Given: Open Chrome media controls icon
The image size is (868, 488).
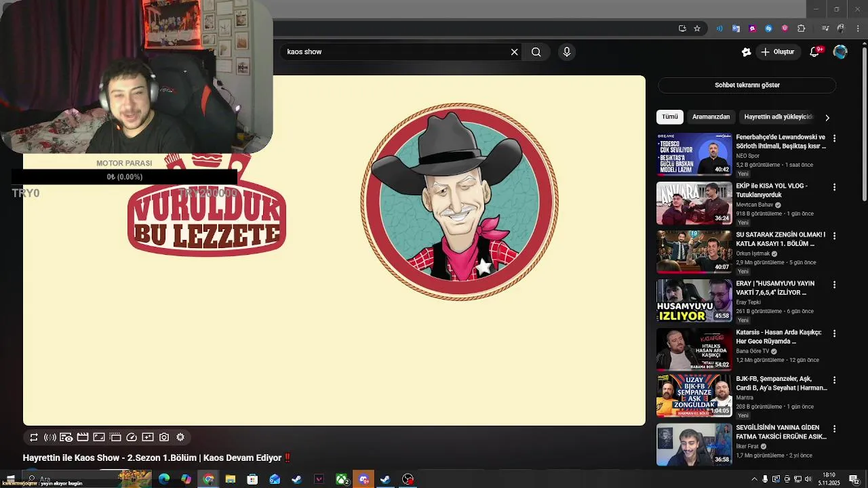Looking at the screenshot, I should click(x=825, y=28).
